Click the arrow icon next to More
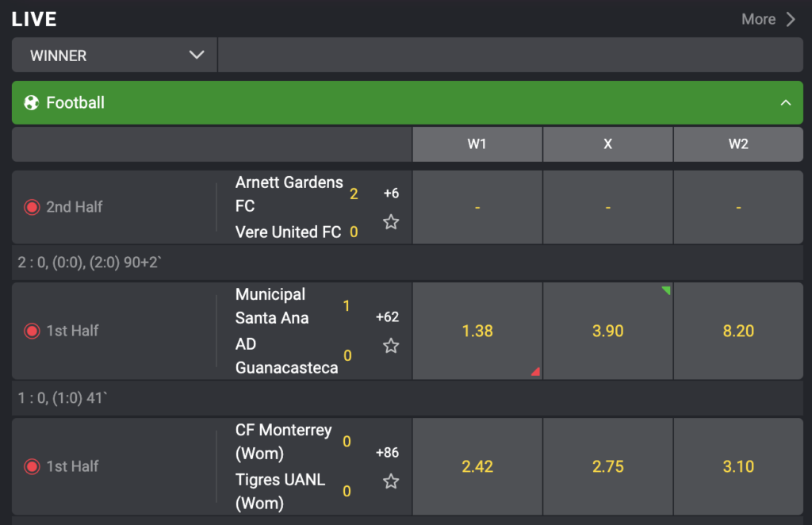The width and height of the screenshot is (812, 525). pos(791,19)
